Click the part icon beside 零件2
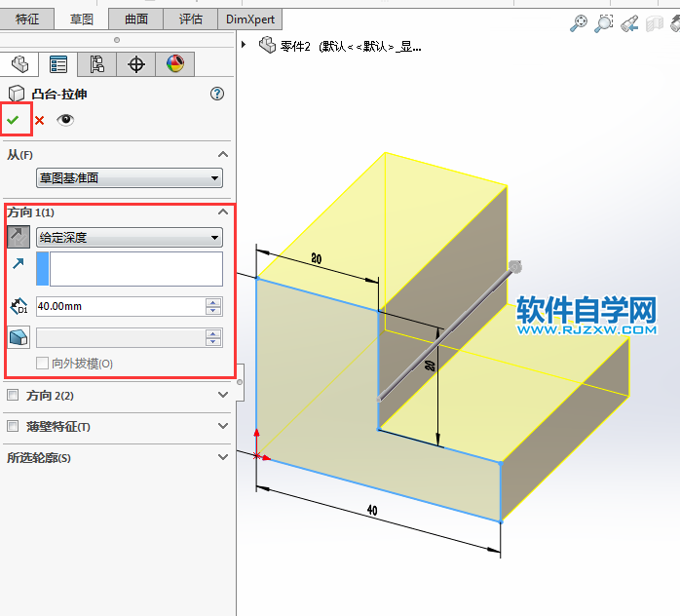The width and height of the screenshot is (680, 616). 267,45
